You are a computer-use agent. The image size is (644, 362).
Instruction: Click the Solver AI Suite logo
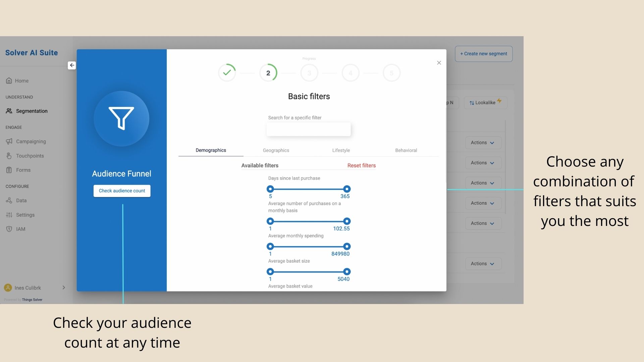tap(32, 53)
